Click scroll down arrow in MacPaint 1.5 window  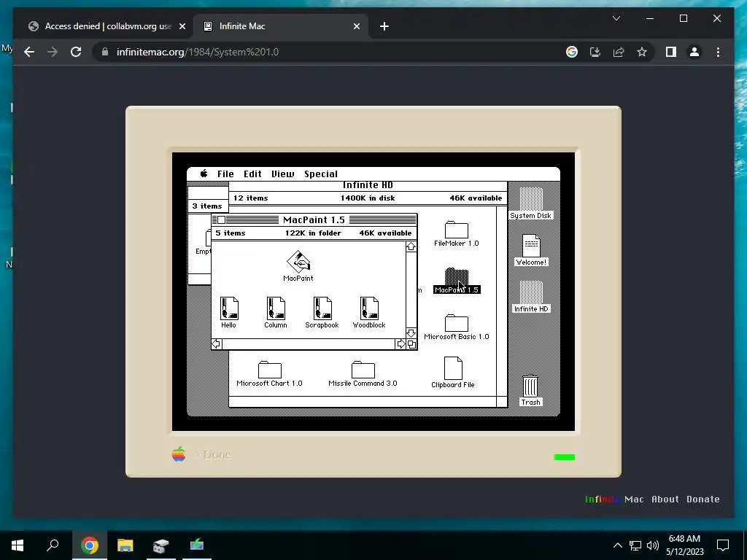click(x=411, y=332)
